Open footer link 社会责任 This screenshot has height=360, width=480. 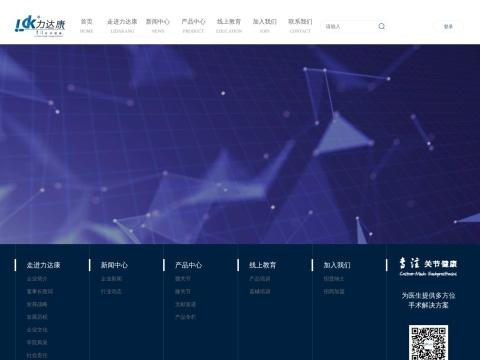(37, 356)
